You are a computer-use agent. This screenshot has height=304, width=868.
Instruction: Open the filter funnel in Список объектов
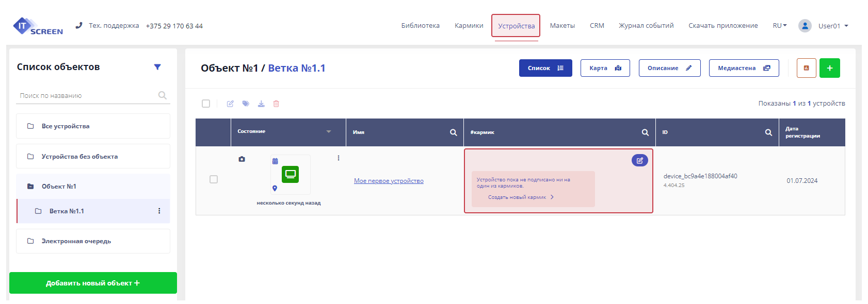click(157, 67)
